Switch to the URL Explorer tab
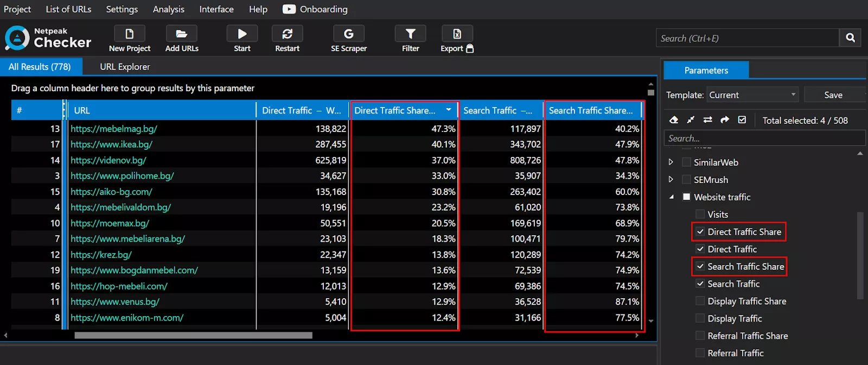868x365 pixels. coord(125,67)
